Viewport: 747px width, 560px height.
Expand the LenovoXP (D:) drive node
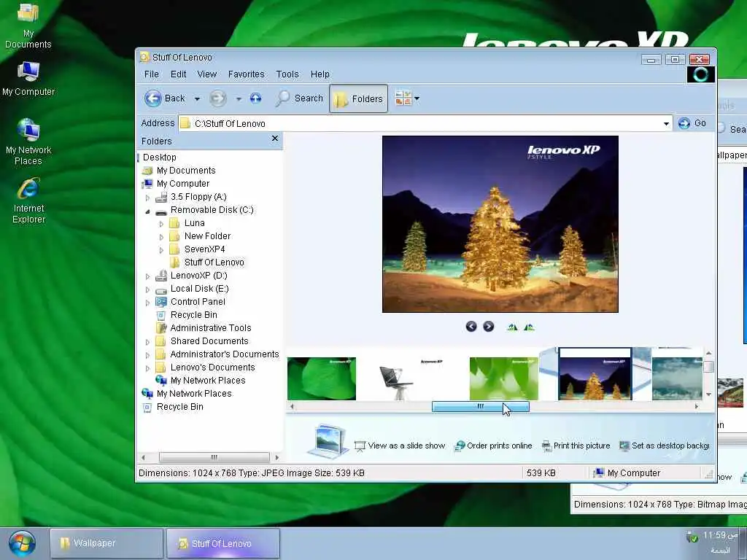147,276
